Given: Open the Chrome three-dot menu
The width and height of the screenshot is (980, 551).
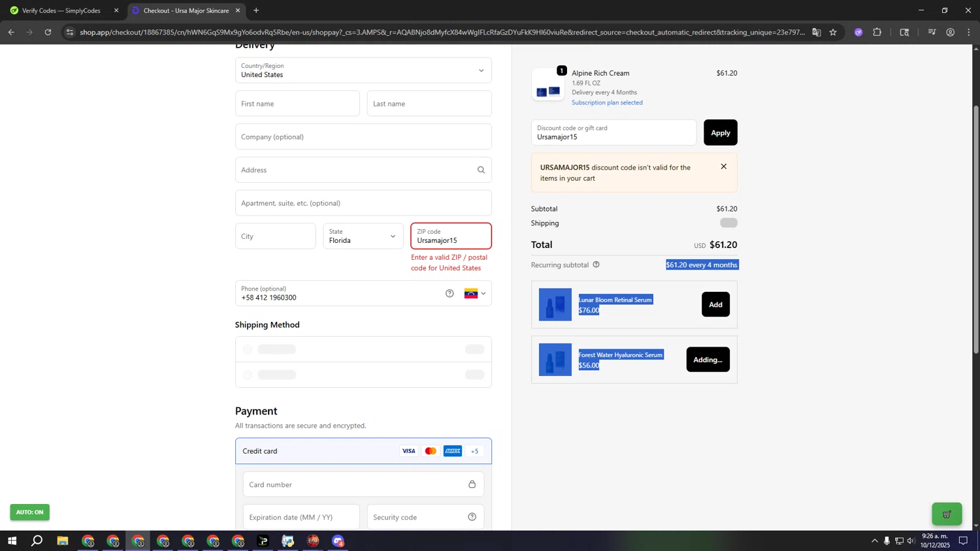Looking at the screenshot, I should point(969,32).
